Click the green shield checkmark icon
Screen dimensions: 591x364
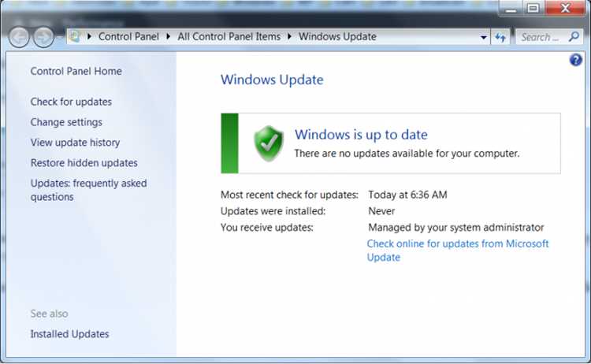pyautogui.click(x=269, y=143)
